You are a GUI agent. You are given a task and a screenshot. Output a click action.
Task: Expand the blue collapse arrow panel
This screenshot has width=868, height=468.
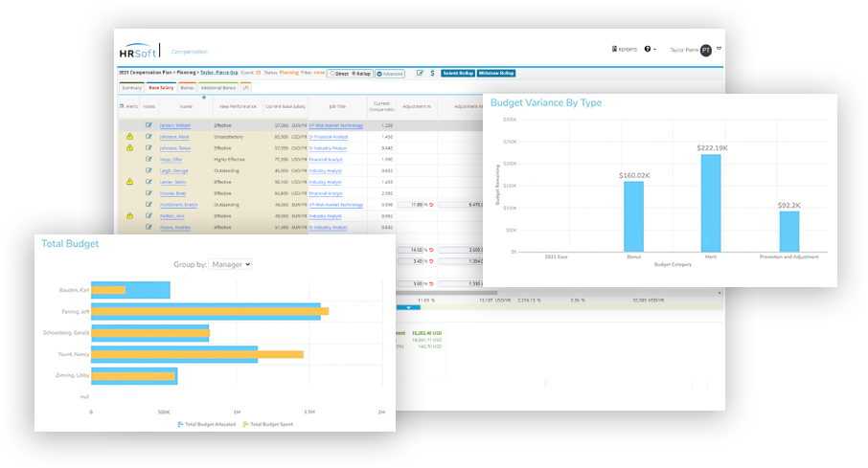[x=409, y=307]
